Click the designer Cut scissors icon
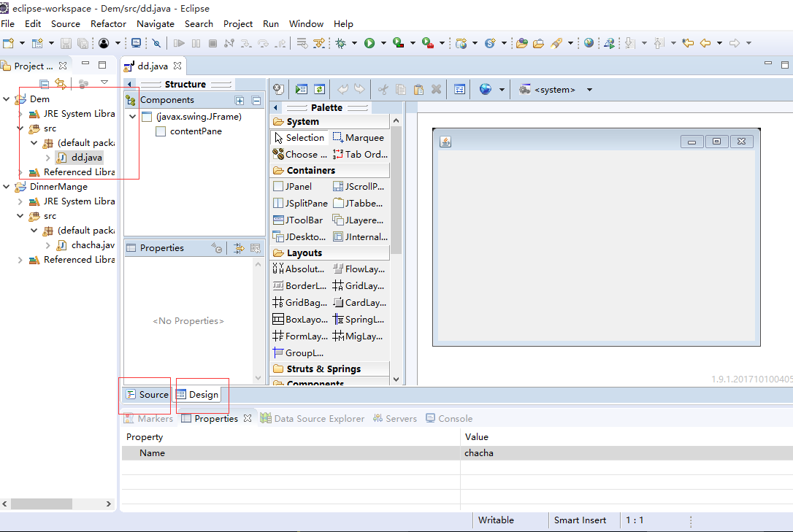This screenshot has height=532, width=793. pos(383,90)
